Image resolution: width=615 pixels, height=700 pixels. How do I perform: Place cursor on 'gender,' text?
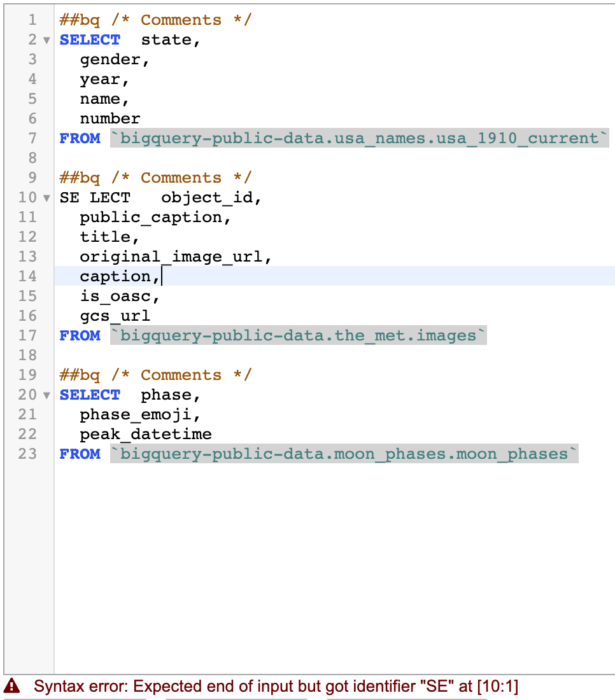point(115,59)
